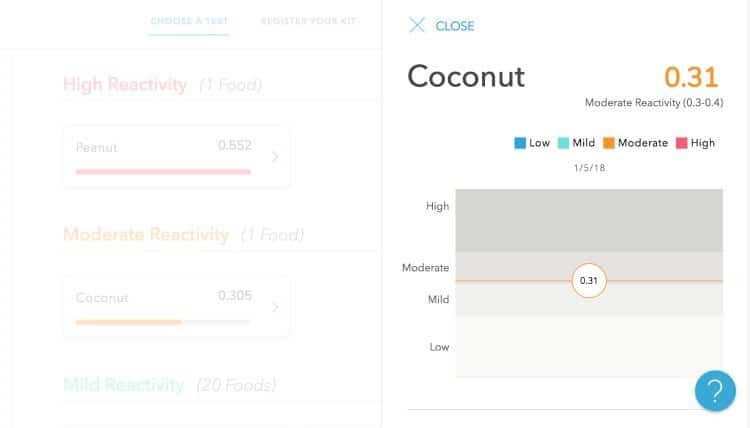The image size is (750, 428).
Task: Click the Moderate orange legend square
Action: pos(608,143)
